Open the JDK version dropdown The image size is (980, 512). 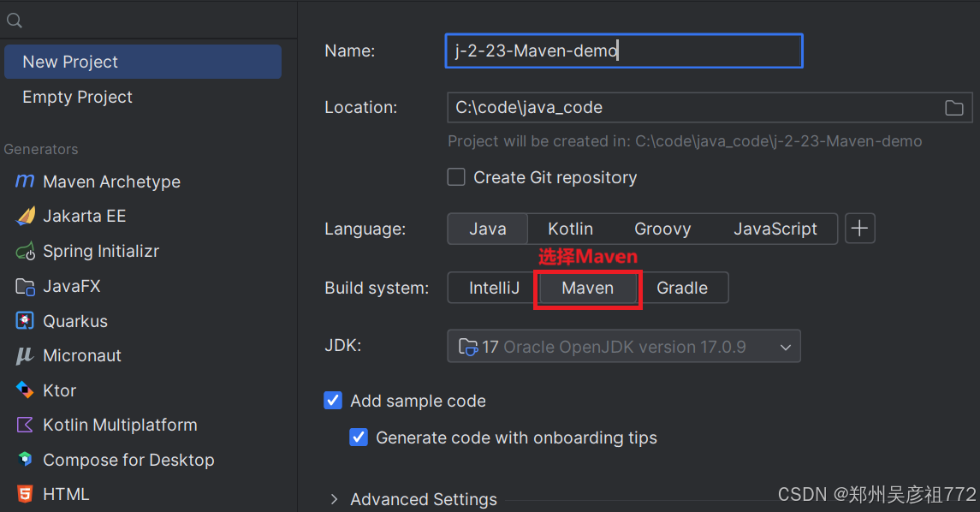pos(624,347)
